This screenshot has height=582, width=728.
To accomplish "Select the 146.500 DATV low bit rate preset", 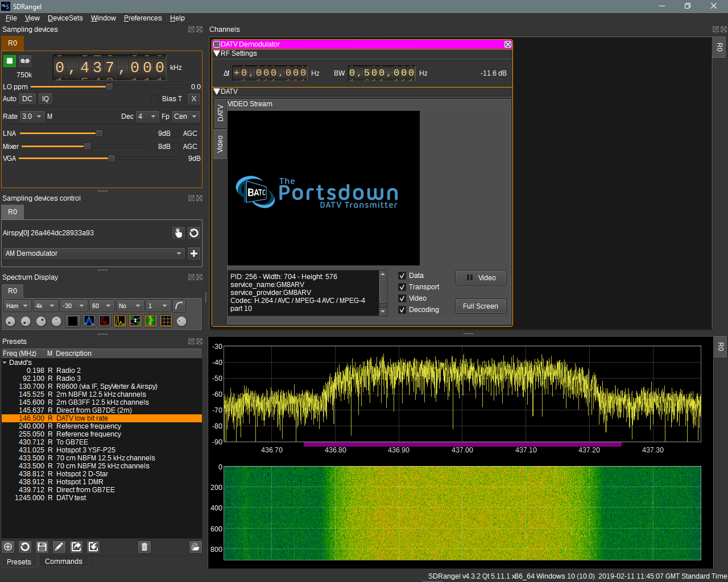I will (102, 418).
